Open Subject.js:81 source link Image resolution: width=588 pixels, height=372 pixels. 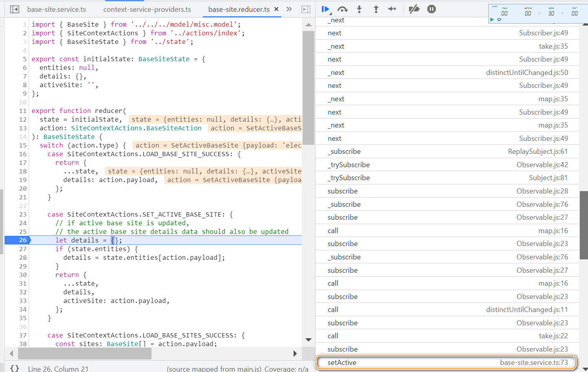pyautogui.click(x=548, y=178)
